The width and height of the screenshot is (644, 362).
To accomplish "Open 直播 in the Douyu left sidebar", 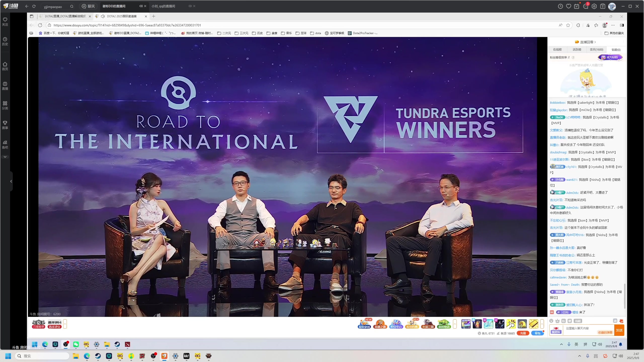I will [5, 86].
